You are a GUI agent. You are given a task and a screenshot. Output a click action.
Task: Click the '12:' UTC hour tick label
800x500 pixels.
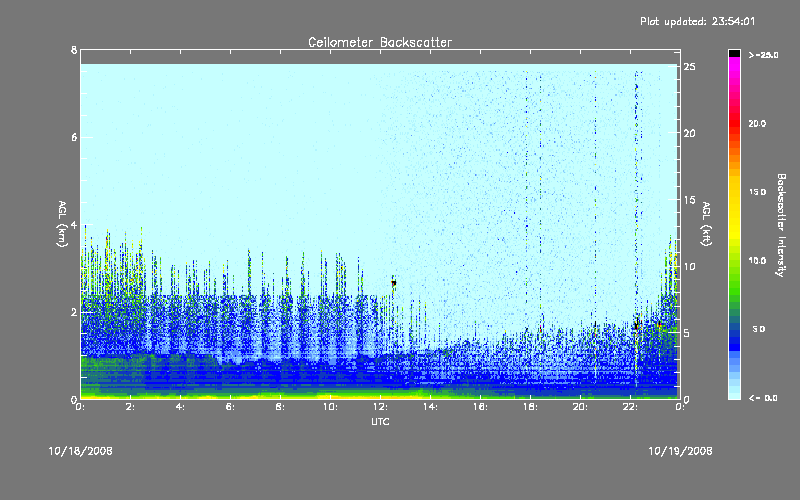tap(380, 407)
